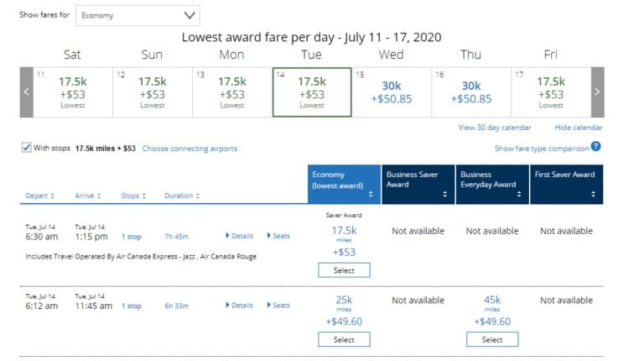The width and height of the screenshot is (644, 361).
Task: Pick Sat 11 fare in calendar
Action: tap(73, 92)
